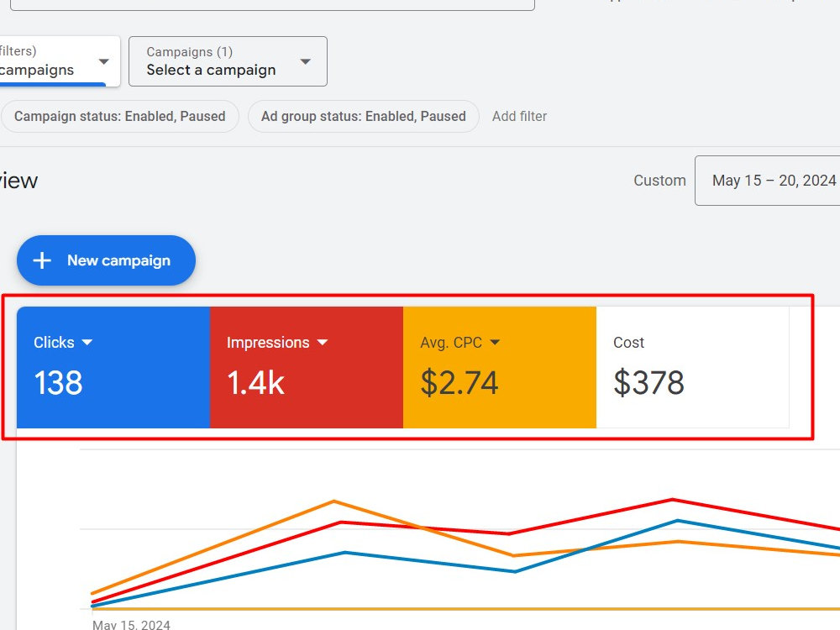Click the May 15, 2024 chart axis label
Image resolution: width=840 pixels, height=630 pixels.
131,625
